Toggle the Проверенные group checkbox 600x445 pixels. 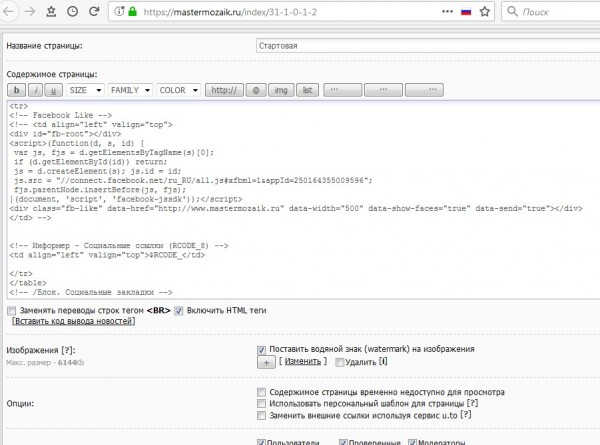tap(343, 442)
